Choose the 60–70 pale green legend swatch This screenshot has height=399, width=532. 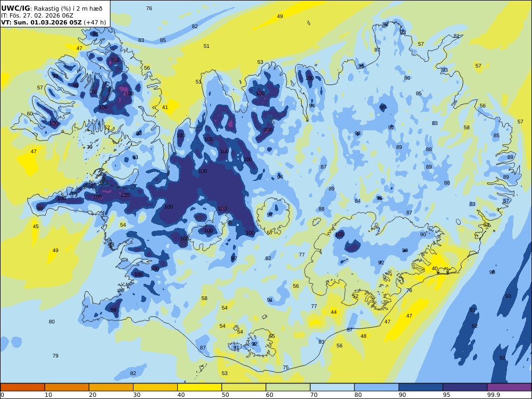point(288,387)
